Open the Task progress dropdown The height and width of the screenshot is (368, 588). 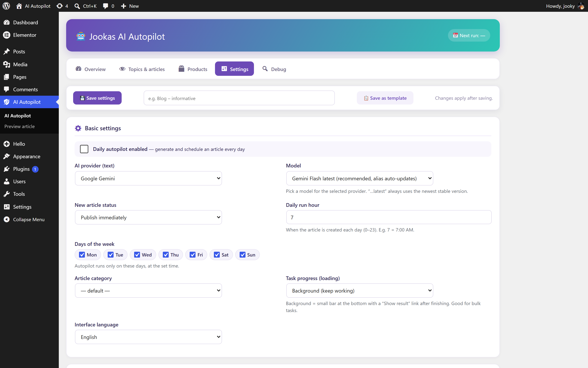tap(360, 291)
